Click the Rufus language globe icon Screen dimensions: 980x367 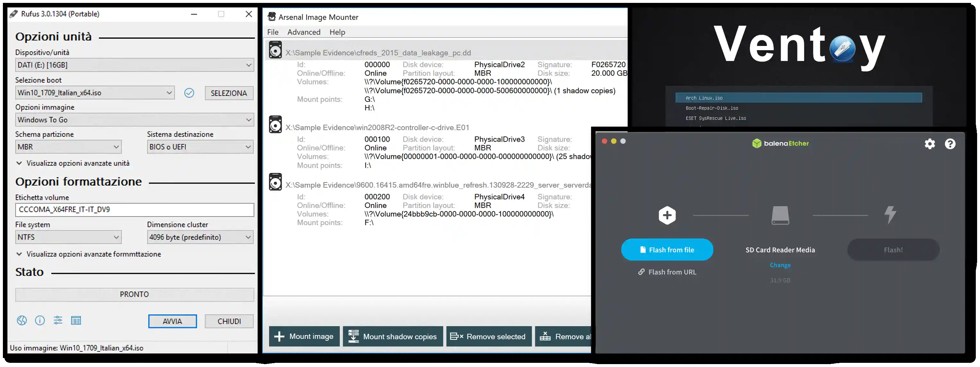22,320
